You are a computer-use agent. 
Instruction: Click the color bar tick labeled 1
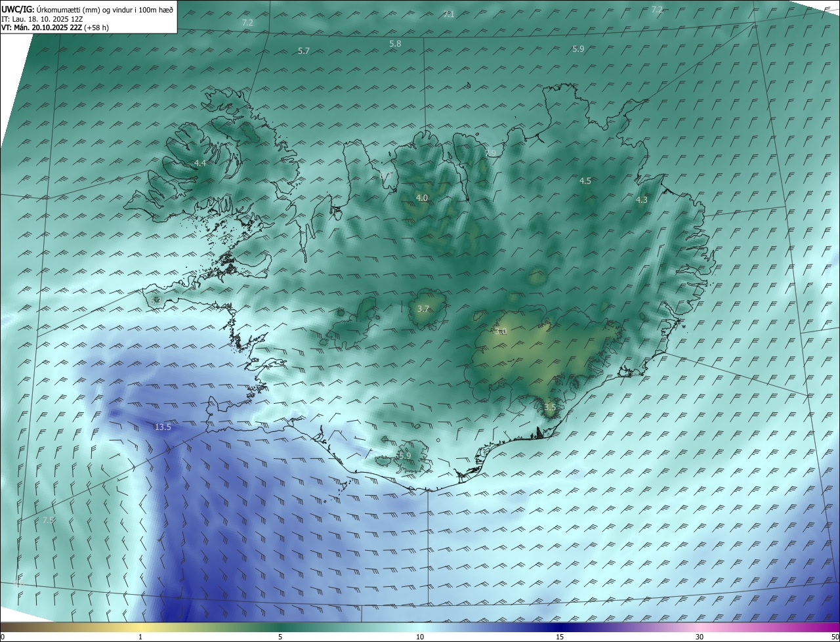pos(140,637)
